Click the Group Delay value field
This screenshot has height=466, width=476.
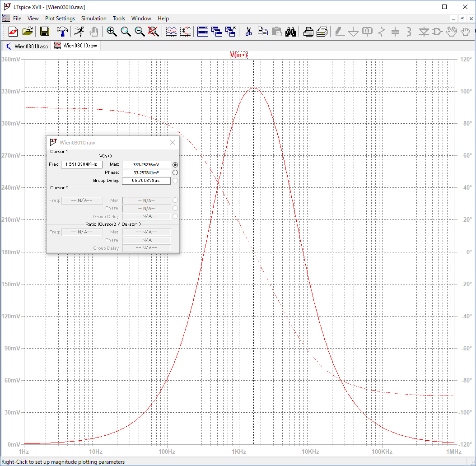[146, 181]
